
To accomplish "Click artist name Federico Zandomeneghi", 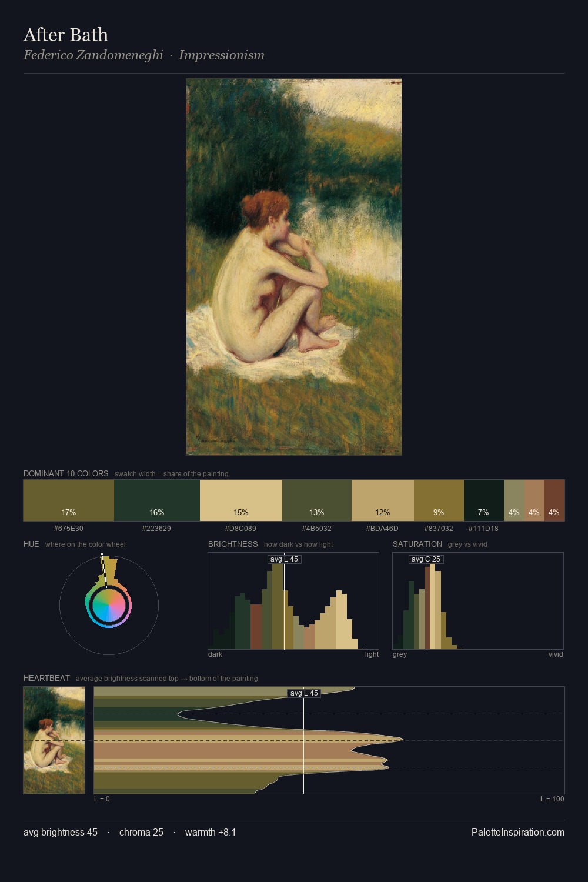I will point(93,55).
